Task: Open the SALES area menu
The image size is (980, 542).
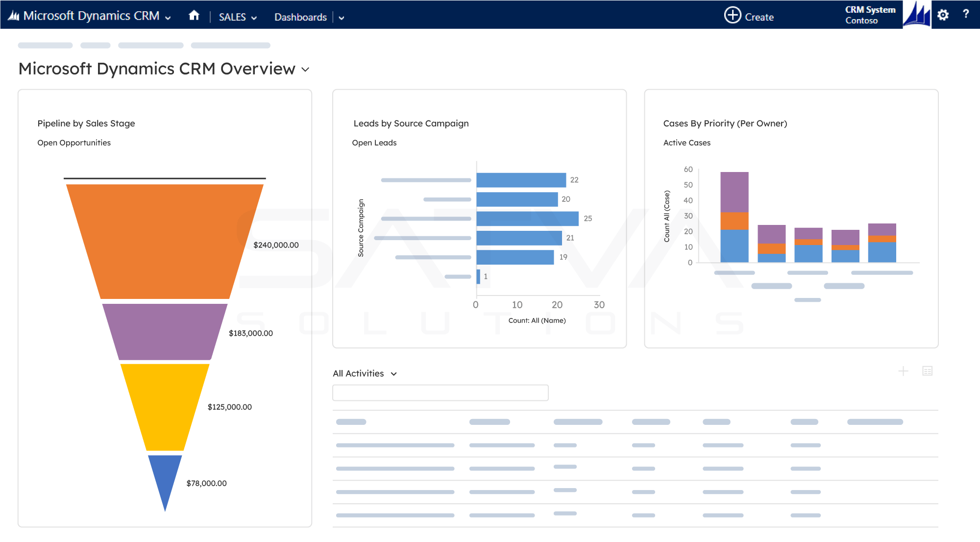Action: [232, 17]
